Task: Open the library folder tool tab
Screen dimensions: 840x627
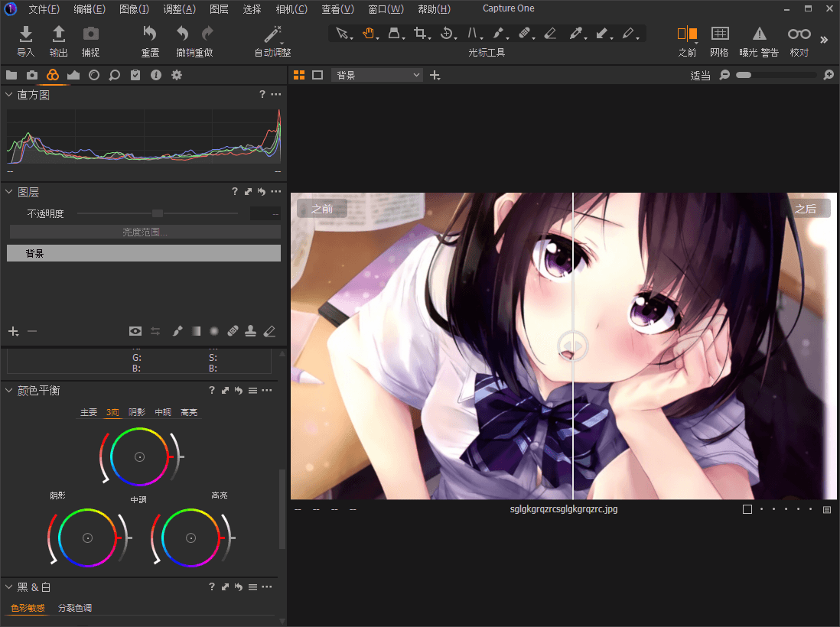Action: pyautogui.click(x=11, y=75)
